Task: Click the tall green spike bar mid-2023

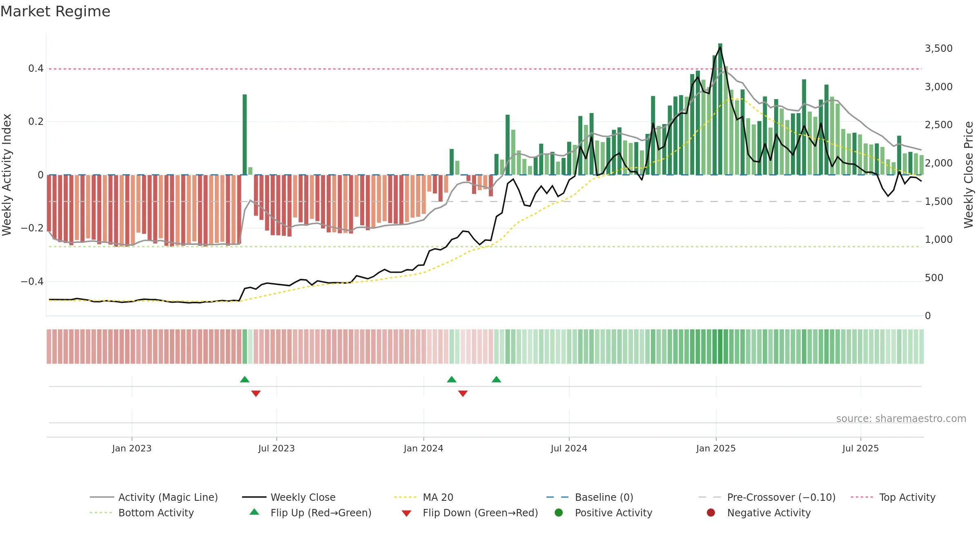Action: tap(245, 134)
